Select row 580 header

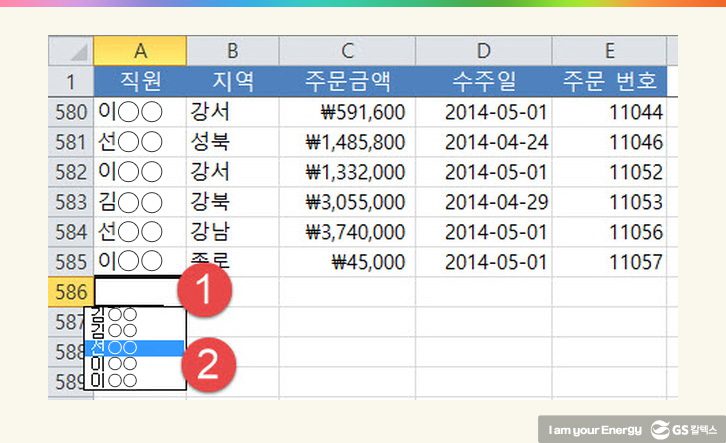[x=71, y=111]
